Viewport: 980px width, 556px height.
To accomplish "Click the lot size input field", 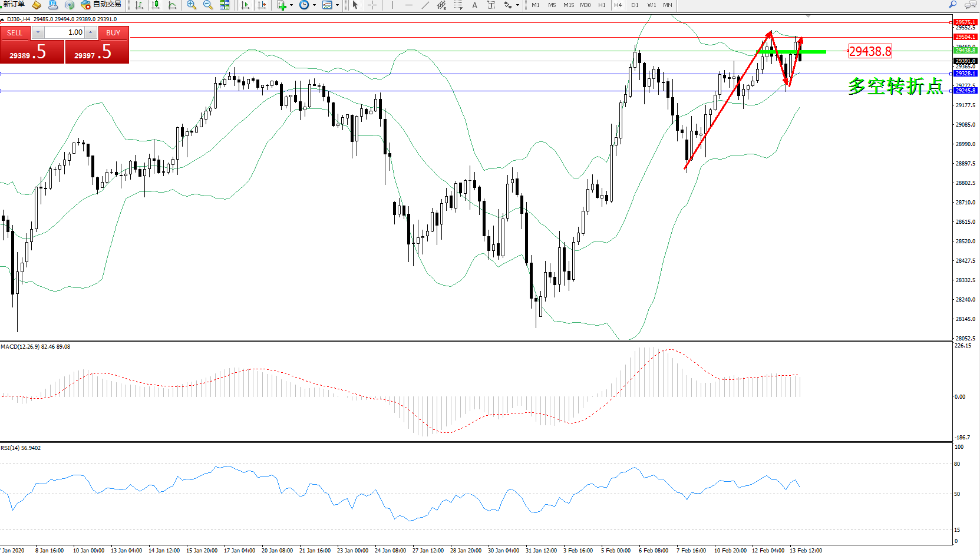I will click(x=65, y=33).
